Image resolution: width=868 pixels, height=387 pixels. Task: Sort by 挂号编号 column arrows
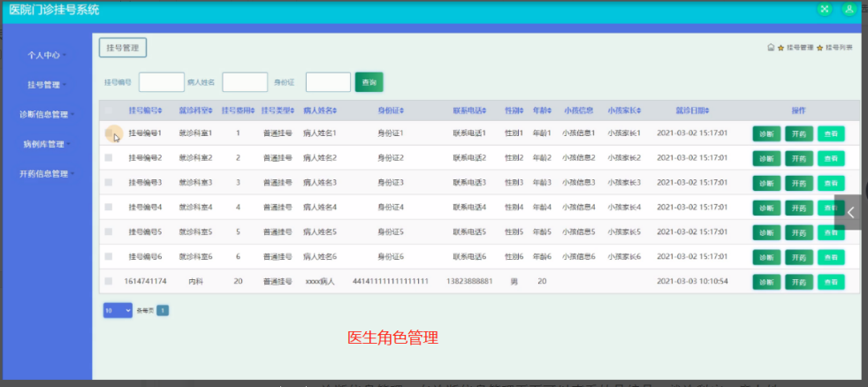click(x=160, y=110)
